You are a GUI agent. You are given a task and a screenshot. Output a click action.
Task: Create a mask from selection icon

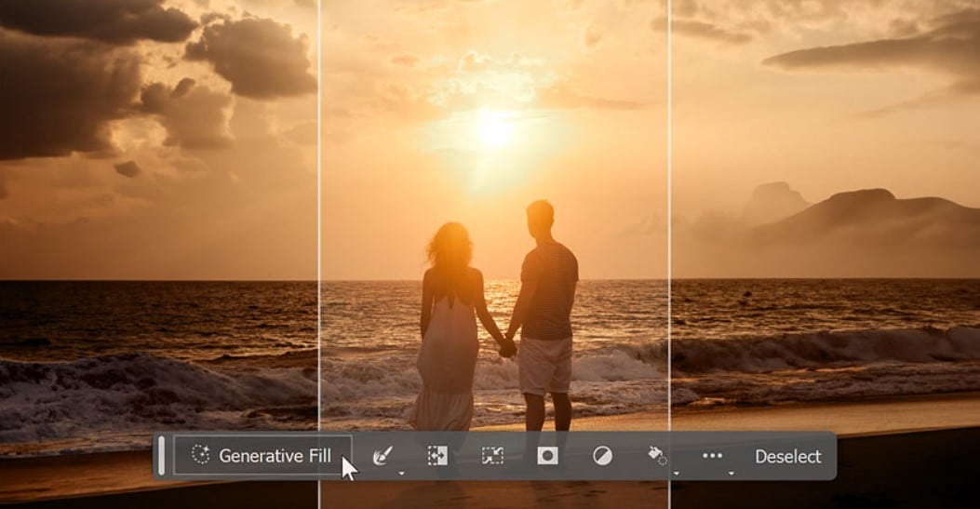(547, 456)
